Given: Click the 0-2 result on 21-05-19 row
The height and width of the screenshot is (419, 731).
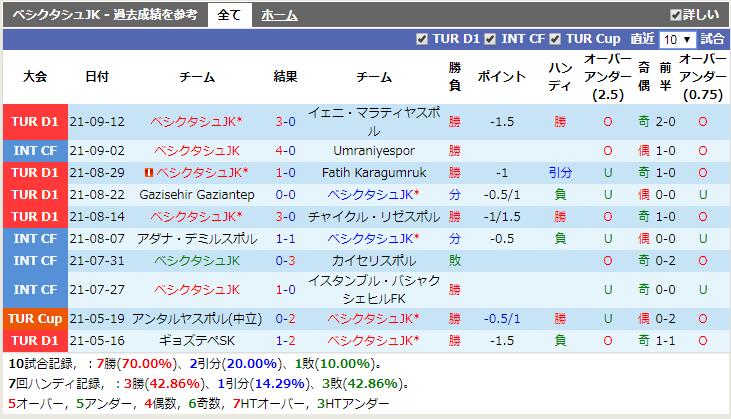Looking at the screenshot, I should [285, 319].
